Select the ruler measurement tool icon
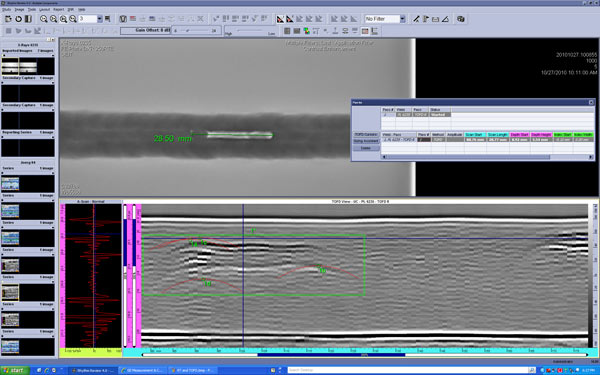Screen dimensions: 600x375 coord(416,19)
